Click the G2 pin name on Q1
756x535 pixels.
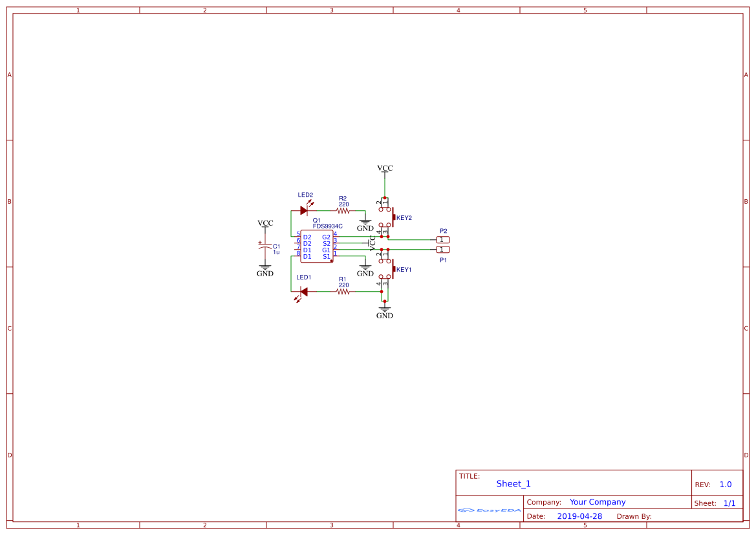(327, 237)
